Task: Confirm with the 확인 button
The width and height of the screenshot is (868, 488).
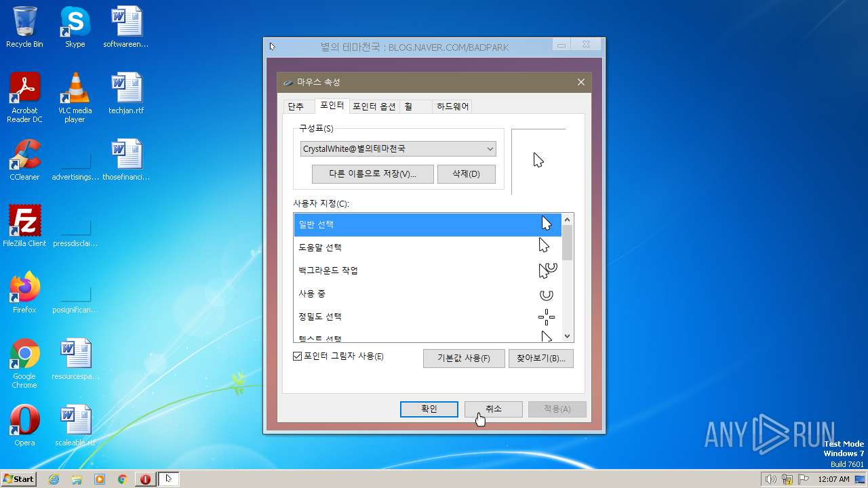Action: (429, 409)
